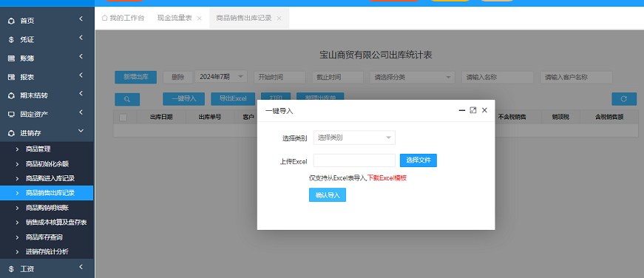Click the 请输入客户名称 input field
This screenshot has width=644, height=278.
[x=576, y=77]
